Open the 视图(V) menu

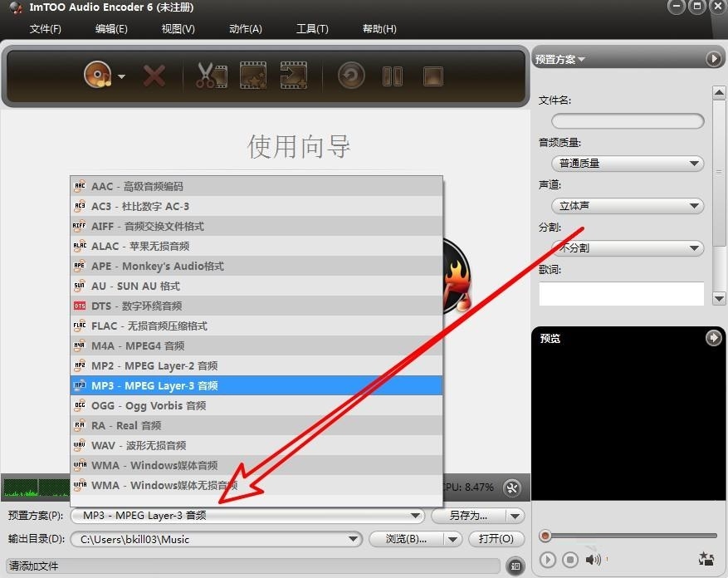coord(178,29)
